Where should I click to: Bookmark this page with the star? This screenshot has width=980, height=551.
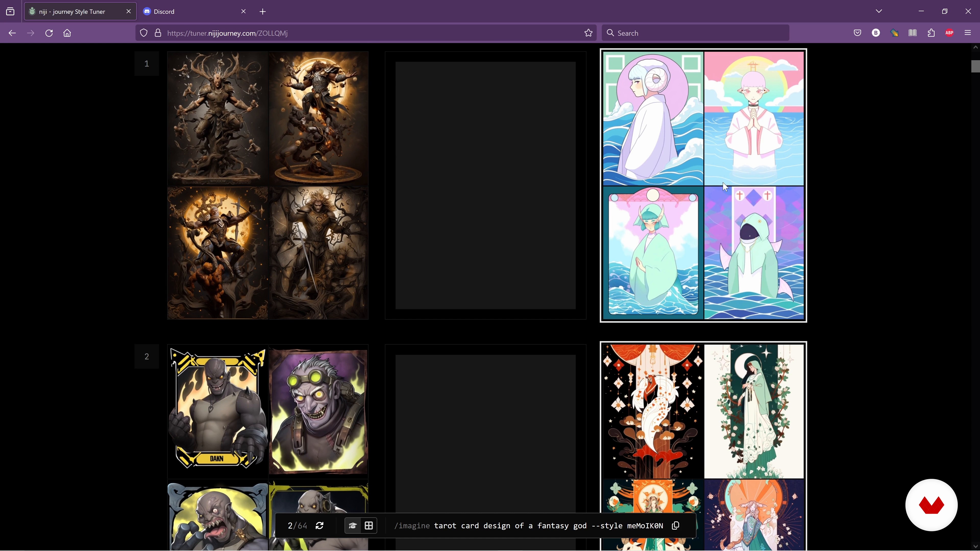(x=589, y=33)
